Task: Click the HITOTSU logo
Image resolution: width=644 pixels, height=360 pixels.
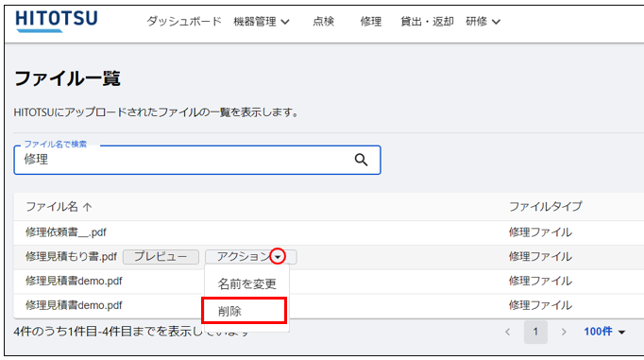Action: (57, 21)
